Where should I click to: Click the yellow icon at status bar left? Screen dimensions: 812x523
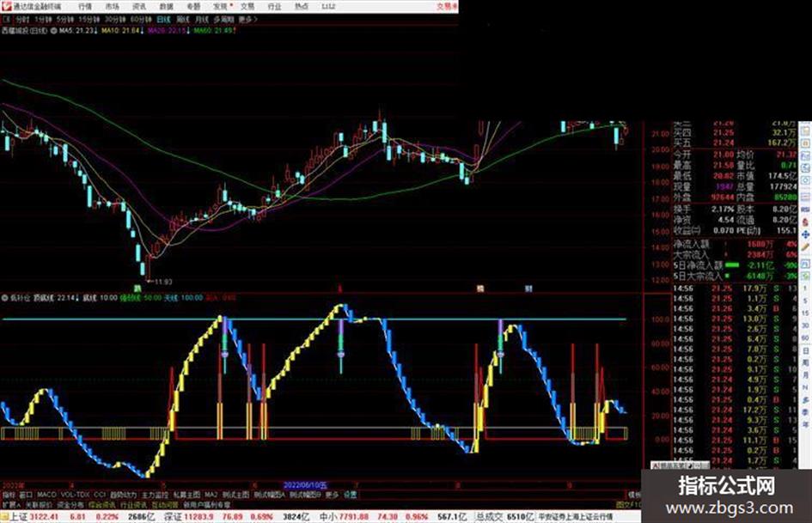coord(4,516)
